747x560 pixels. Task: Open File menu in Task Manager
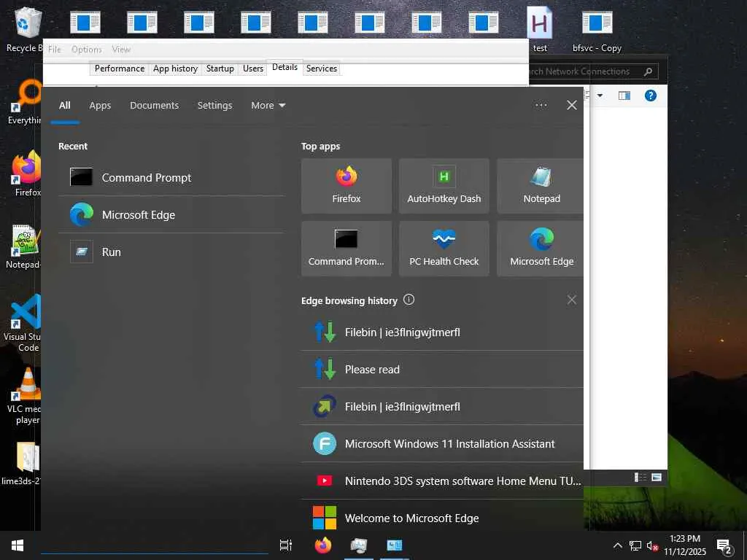coord(54,50)
